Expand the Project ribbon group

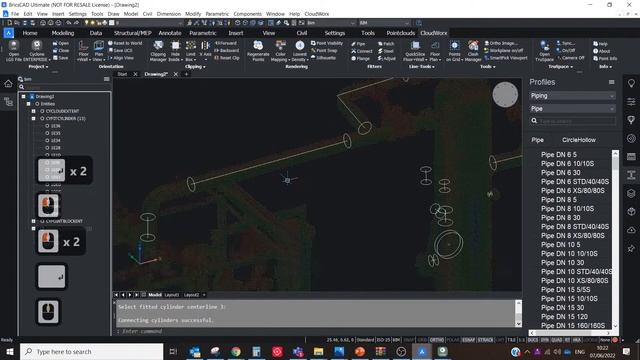click(38, 67)
